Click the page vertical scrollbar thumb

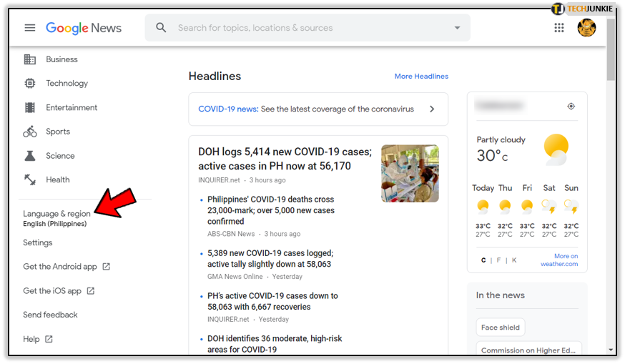tap(611, 49)
